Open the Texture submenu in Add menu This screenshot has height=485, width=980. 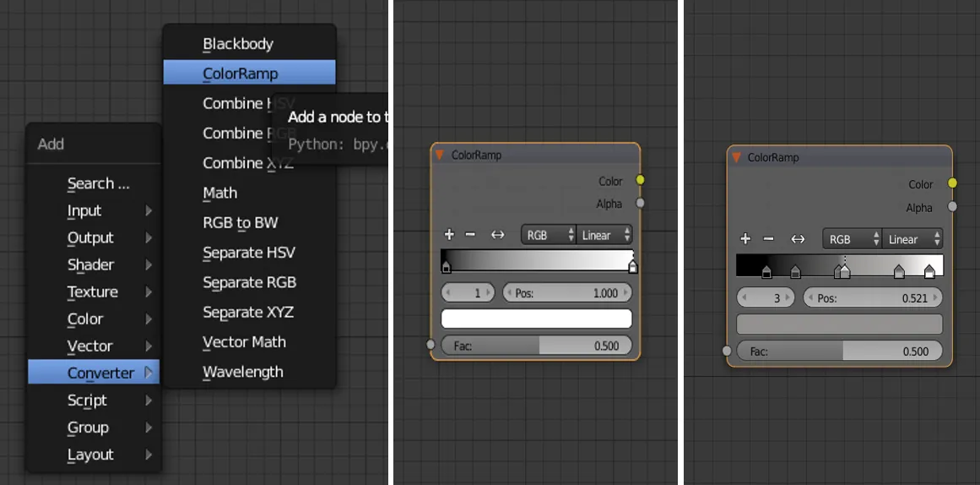point(94,292)
